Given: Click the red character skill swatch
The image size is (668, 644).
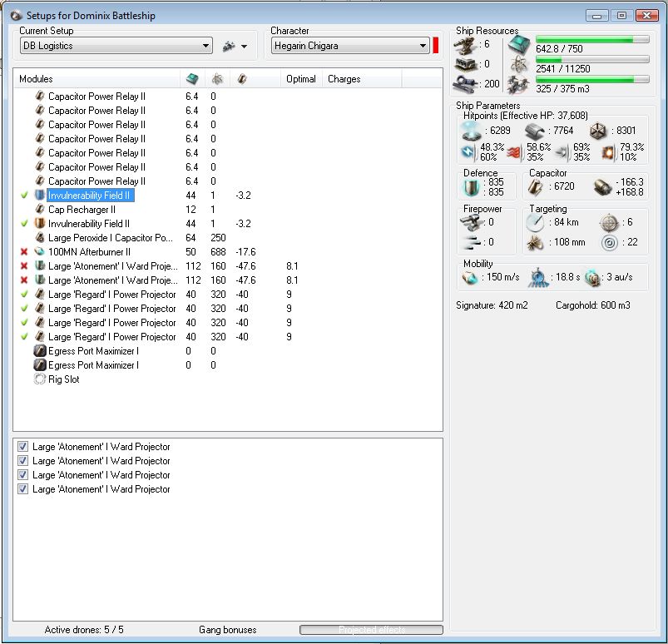Looking at the screenshot, I should tap(435, 46).
